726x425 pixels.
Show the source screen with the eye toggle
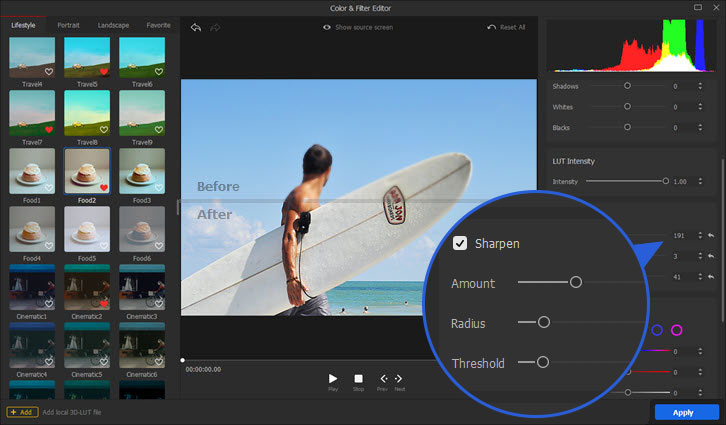(327, 27)
